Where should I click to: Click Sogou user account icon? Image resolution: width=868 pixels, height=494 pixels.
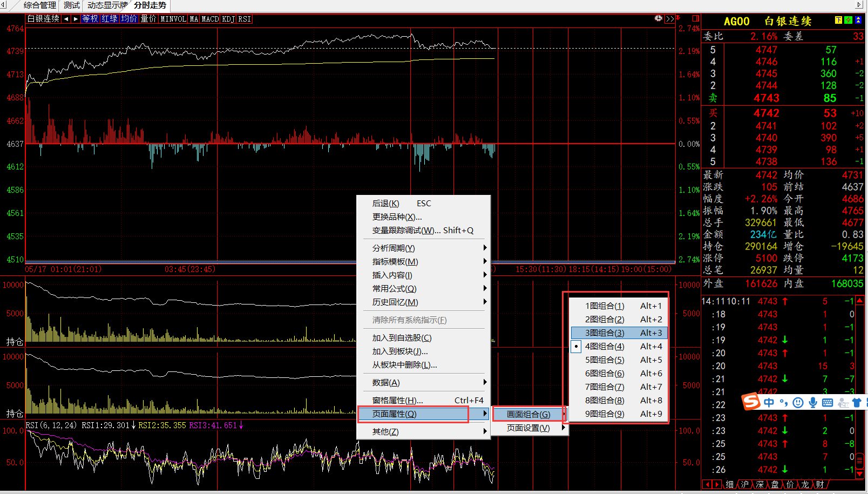[x=843, y=403]
